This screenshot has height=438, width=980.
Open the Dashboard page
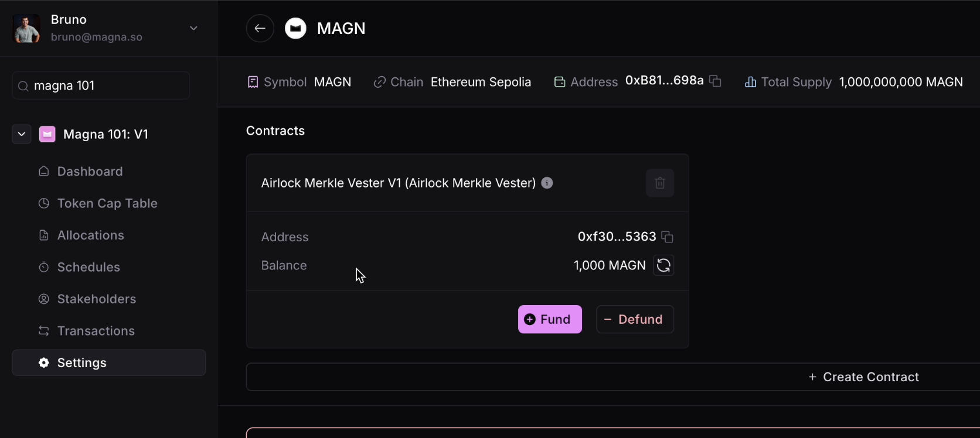tap(90, 172)
